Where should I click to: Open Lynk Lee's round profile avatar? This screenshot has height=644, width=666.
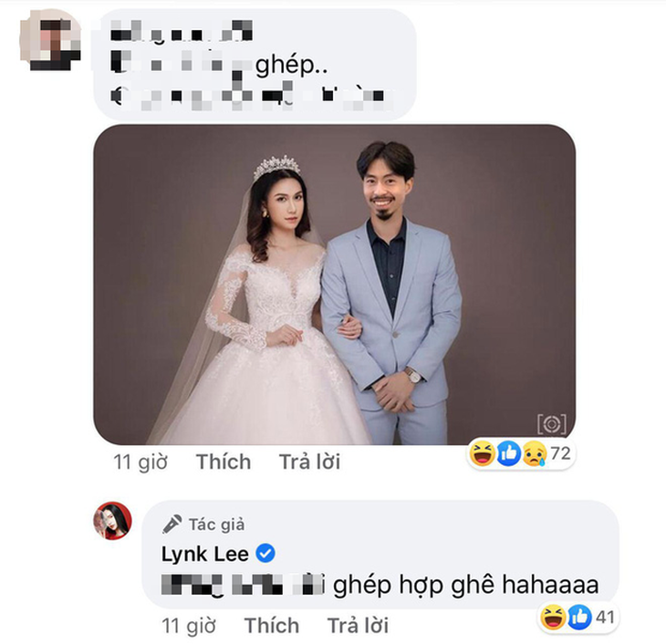coord(112,520)
